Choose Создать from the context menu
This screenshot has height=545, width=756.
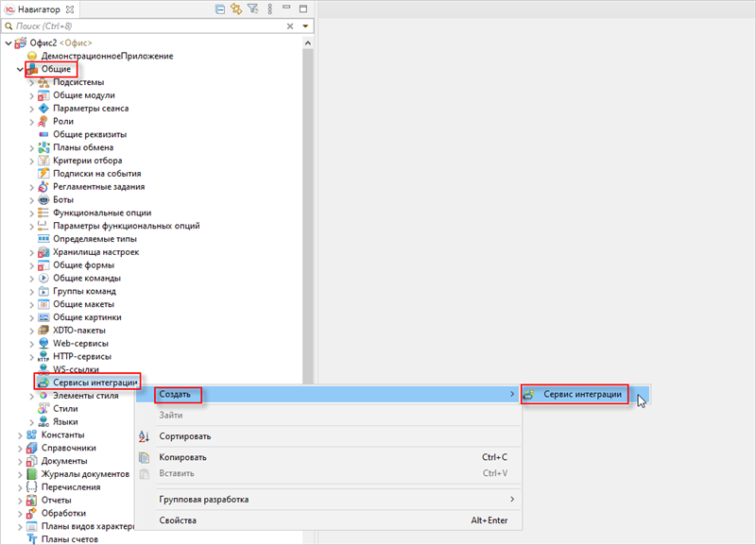click(x=177, y=394)
